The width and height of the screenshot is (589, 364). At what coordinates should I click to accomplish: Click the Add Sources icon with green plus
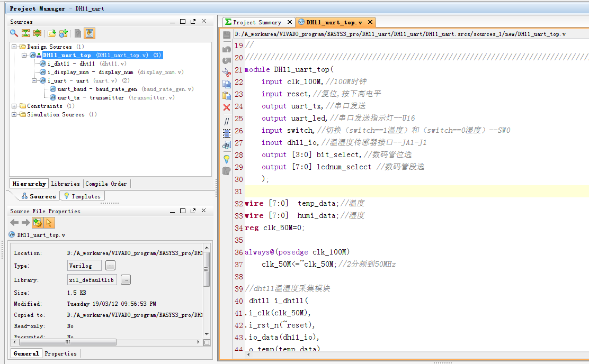64,33
